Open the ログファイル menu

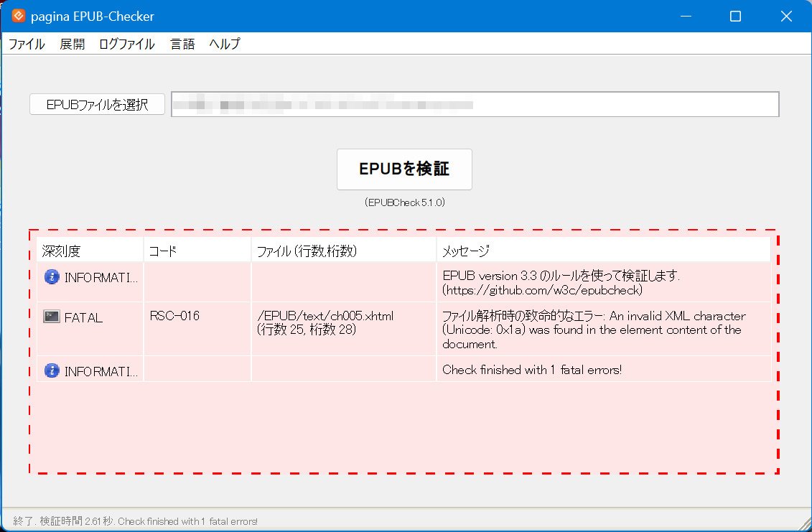point(127,44)
